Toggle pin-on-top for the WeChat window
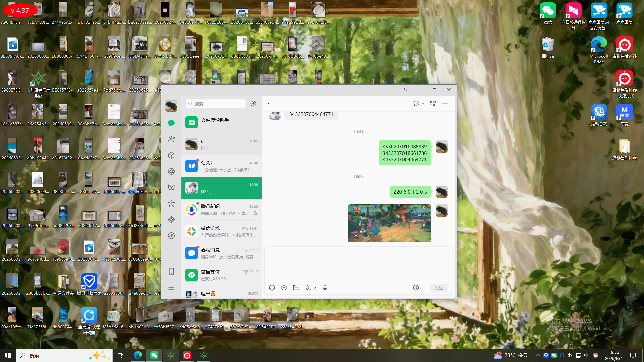The image size is (644, 362). (405, 90)
